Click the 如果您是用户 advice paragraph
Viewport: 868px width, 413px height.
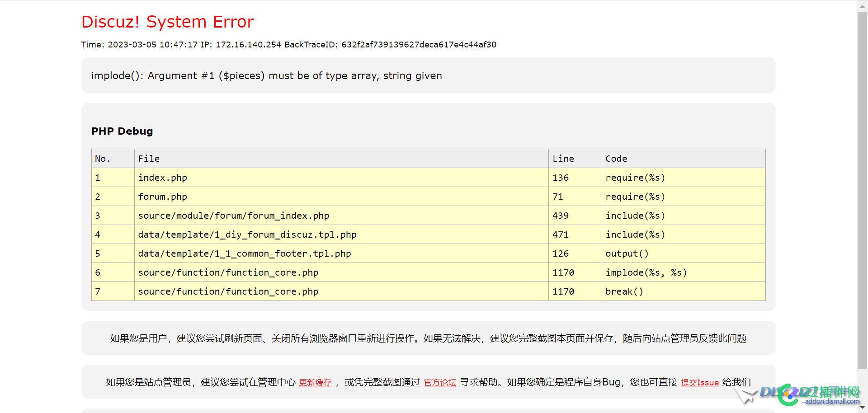(428, 338)
